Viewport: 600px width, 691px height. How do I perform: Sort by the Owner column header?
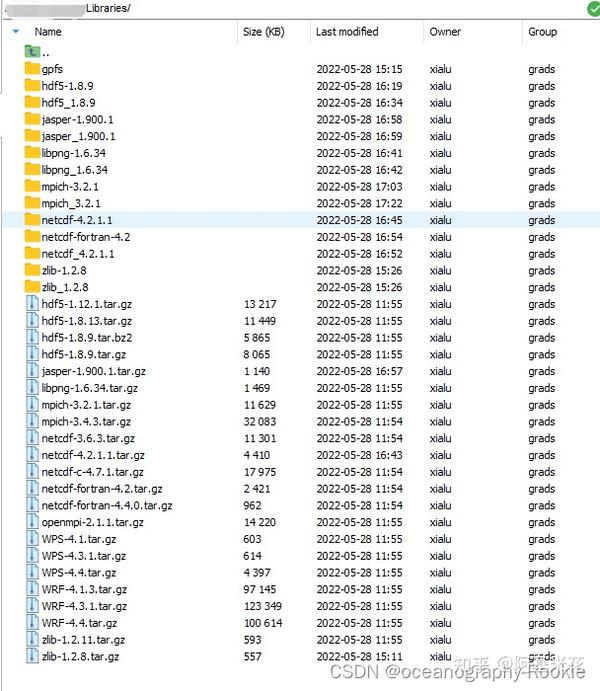[445, 32]
